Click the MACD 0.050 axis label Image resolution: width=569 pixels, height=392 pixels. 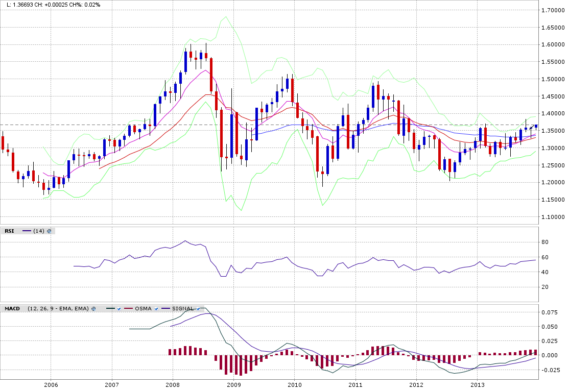point(550,327)
